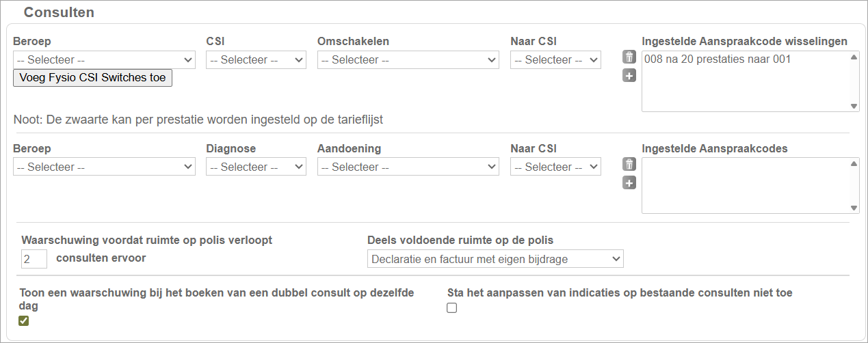Click 'Voeg Fysio CSI Switches toe' button

tap(93, 78)
